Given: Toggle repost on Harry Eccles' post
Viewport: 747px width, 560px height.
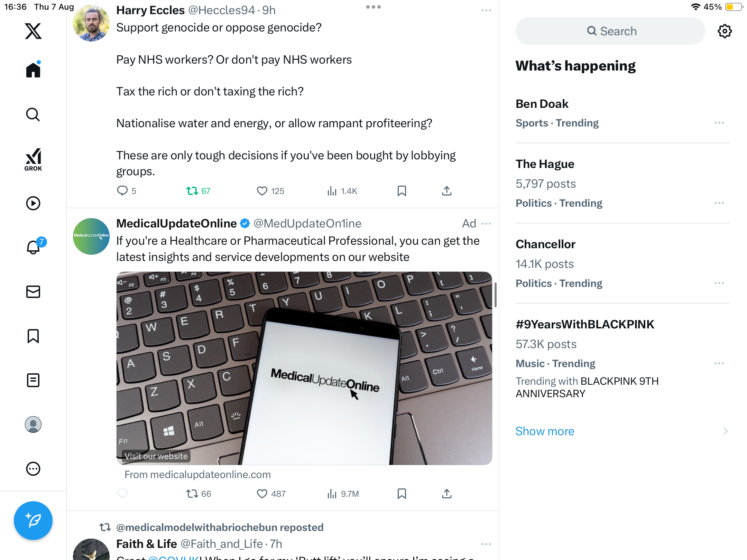Looking at the screenshot, I should click(192, 191).
